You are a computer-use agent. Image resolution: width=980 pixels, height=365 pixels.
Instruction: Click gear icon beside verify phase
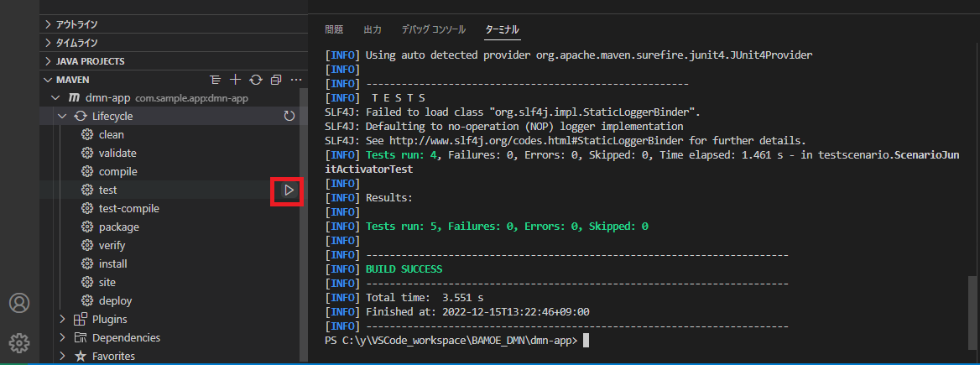tap(87, 246)
